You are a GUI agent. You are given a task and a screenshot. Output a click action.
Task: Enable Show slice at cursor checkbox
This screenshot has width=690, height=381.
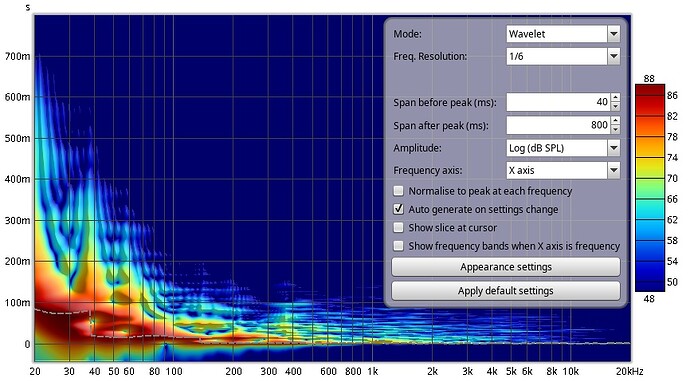[x=398, y=227]
